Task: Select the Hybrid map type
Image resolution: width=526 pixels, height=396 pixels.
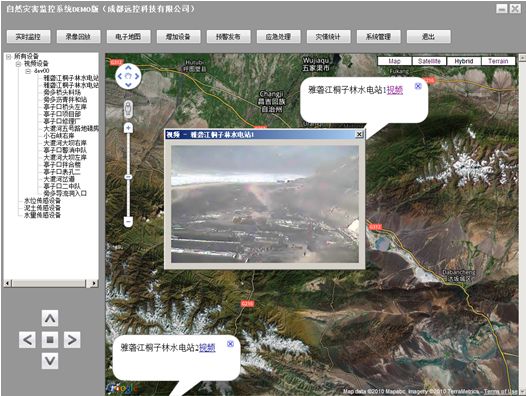Action: point(464,61)
